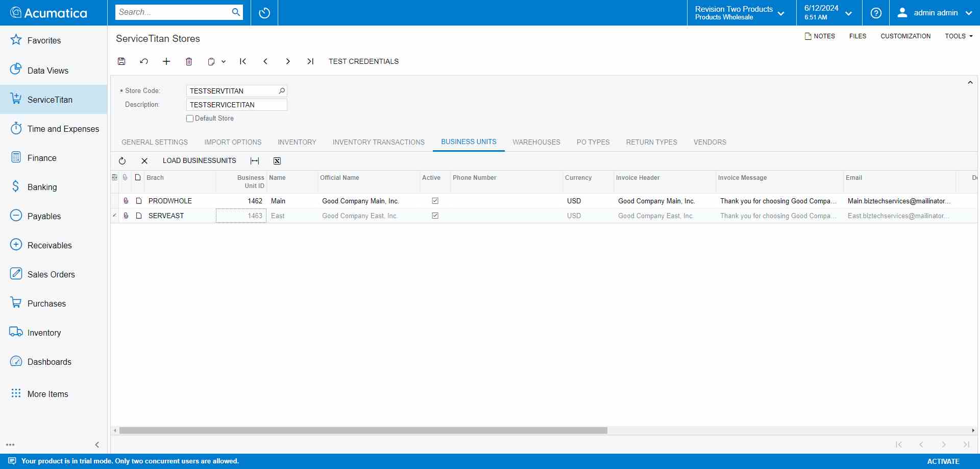Open More Items in the sidebar
980x469 pixels.
(x=54, y=394)
